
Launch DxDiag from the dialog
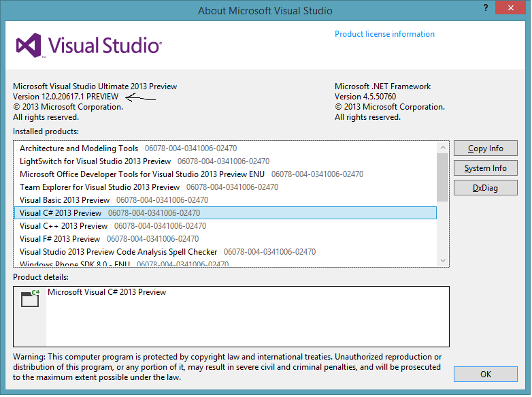pyautogui.click(x=486, y=188)
